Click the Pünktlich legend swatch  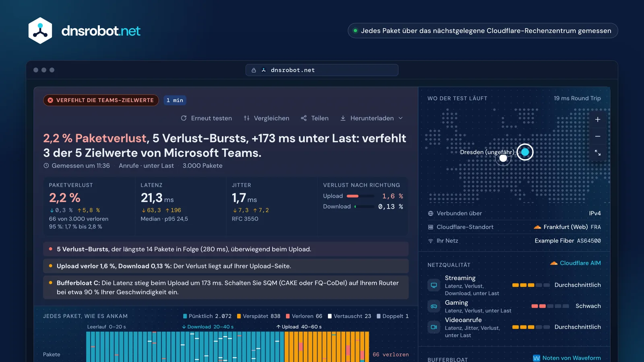pos(185,316)
